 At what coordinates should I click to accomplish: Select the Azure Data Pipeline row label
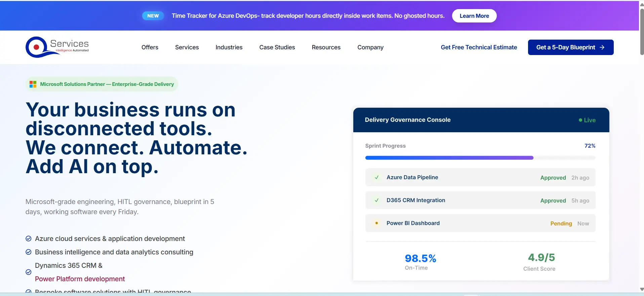(412, 177)
